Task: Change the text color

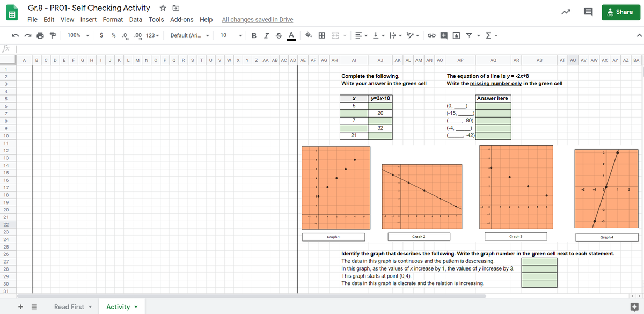Action: pyautogui.click(x=291, y=35)
